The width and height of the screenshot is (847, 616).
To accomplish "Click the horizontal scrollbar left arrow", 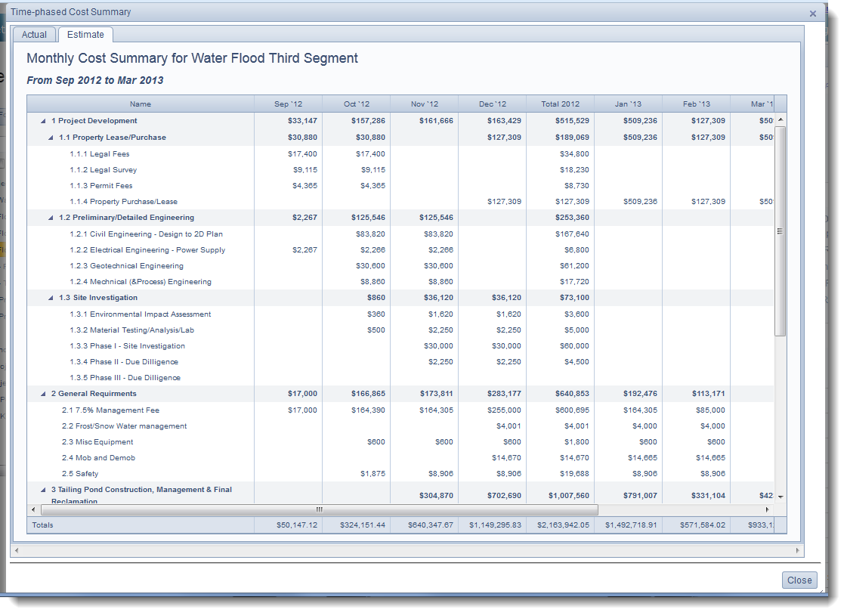I will point(32,510).
